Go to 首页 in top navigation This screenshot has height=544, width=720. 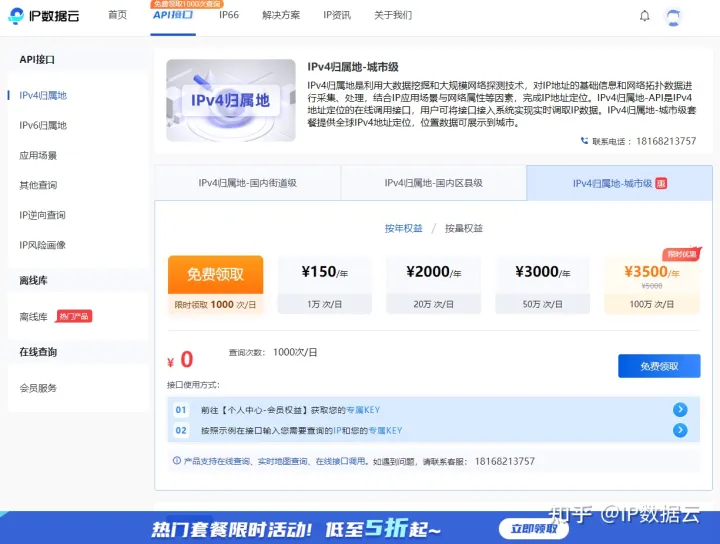[118, 15]
